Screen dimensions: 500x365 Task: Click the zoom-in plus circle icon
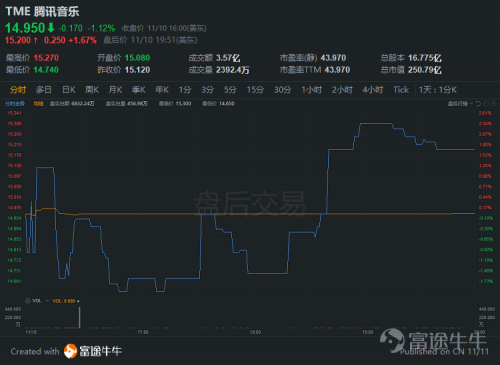[494, 104]
